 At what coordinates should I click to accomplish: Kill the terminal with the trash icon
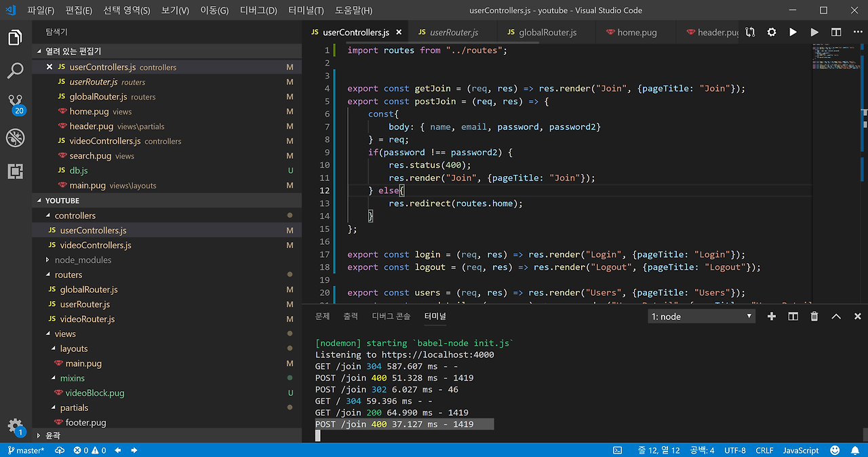click(814, 317)
